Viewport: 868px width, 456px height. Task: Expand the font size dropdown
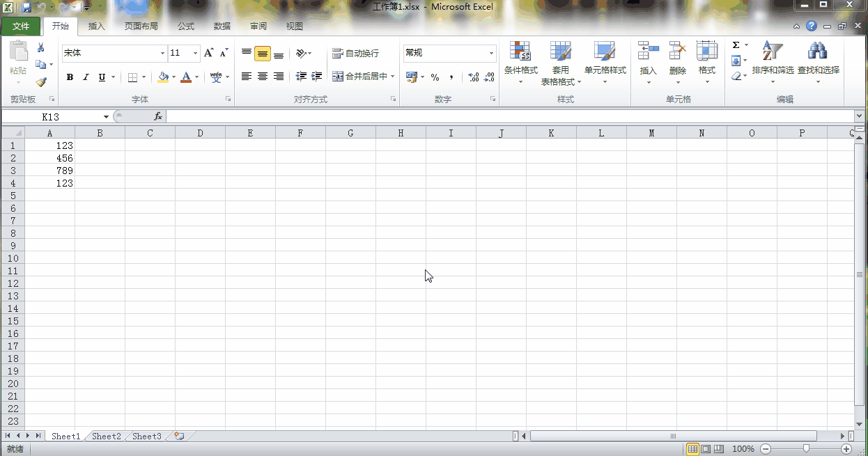pyautogui.click(x=196, y=54)
